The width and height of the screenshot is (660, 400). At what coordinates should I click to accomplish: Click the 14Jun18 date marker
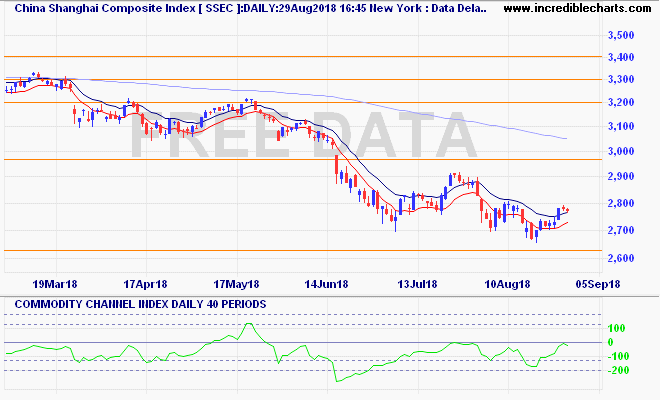tap(326, 283)
